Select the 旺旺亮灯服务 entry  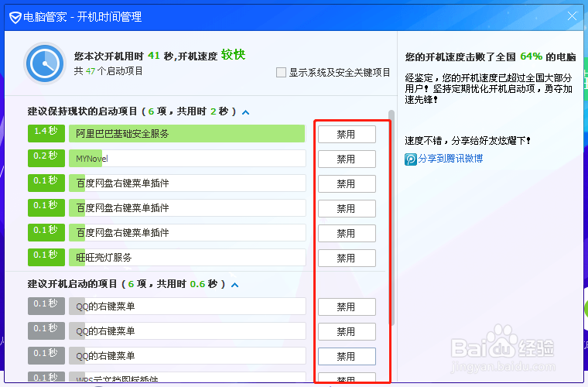(187, 257)
